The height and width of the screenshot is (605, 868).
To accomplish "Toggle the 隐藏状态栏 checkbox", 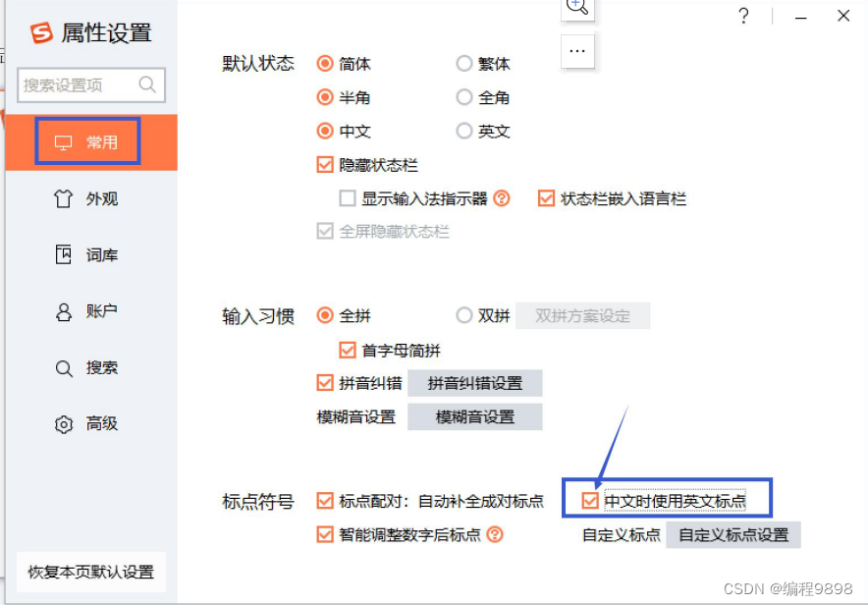I will point(325,164).
